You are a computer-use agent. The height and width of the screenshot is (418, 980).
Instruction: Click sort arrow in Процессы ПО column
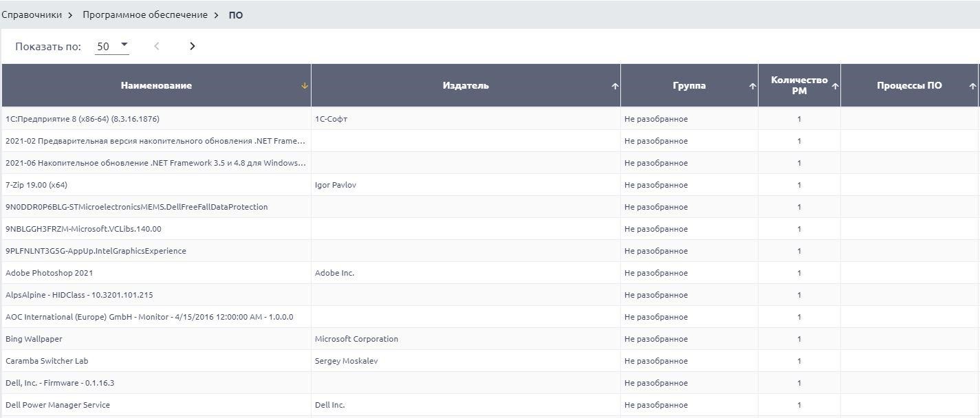(972, 86)
